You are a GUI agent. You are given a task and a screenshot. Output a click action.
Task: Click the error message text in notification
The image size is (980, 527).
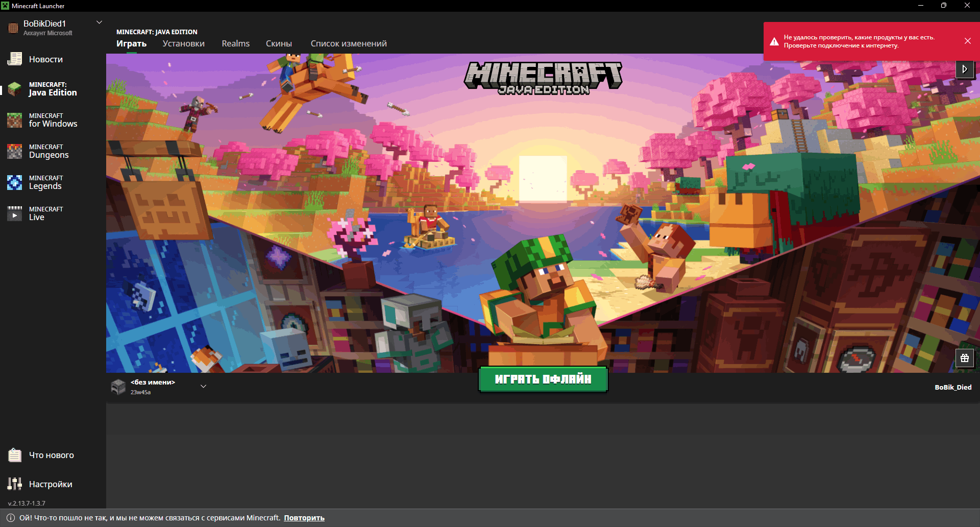(x=859, y=41)
